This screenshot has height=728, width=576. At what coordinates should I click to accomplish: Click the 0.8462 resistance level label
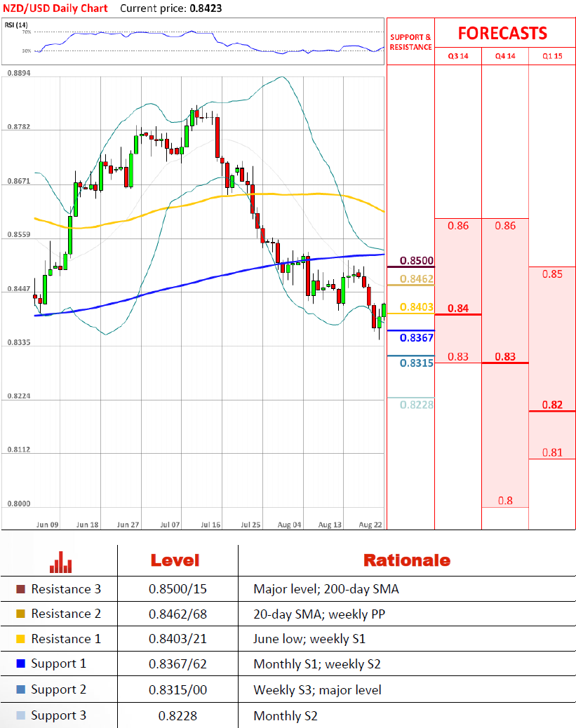click(x=417, y=278)
